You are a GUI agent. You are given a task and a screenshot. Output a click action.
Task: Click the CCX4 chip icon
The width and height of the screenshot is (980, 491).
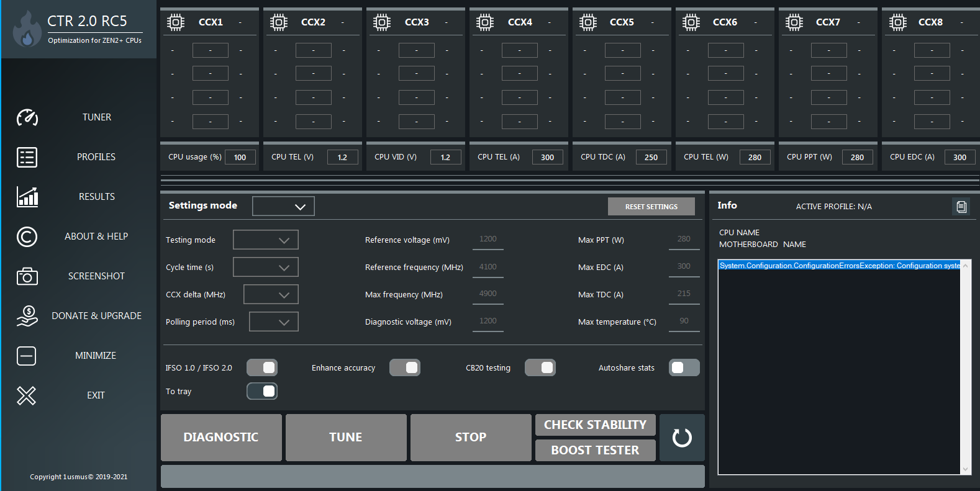[485, 22]
